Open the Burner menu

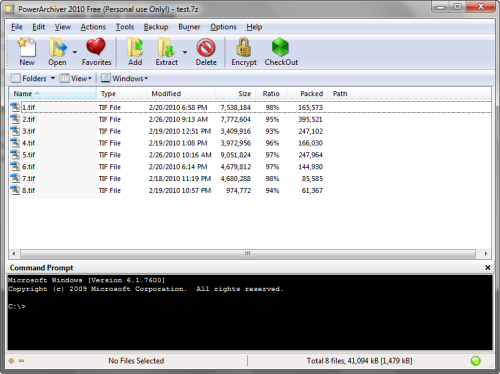[189, 27]
